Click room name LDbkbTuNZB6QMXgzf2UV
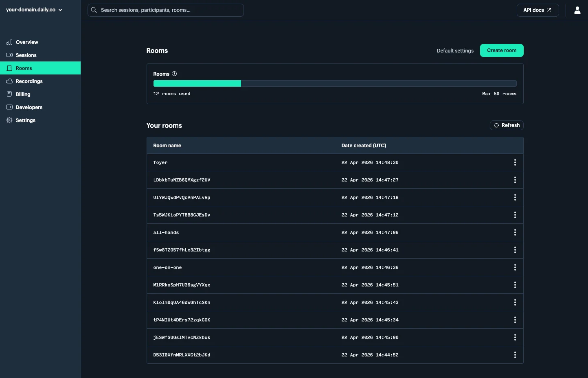The width and height of the screenshot is (588, 378). pyautogui.click(x=182, y=180)
